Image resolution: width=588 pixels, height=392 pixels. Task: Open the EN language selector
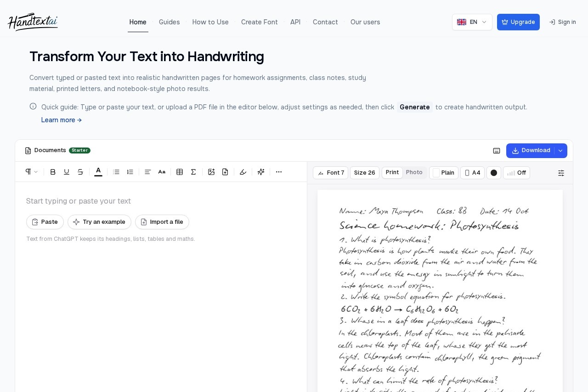coord(472,22)
